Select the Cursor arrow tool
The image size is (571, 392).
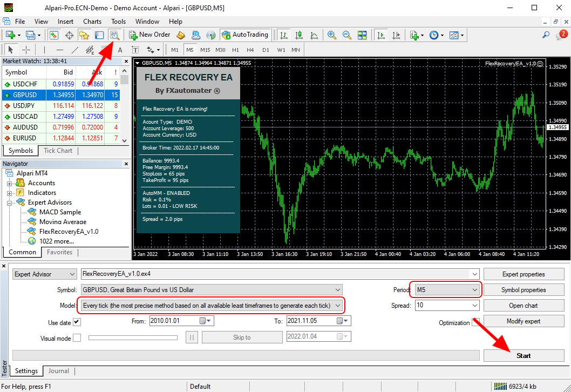point(11,50)
